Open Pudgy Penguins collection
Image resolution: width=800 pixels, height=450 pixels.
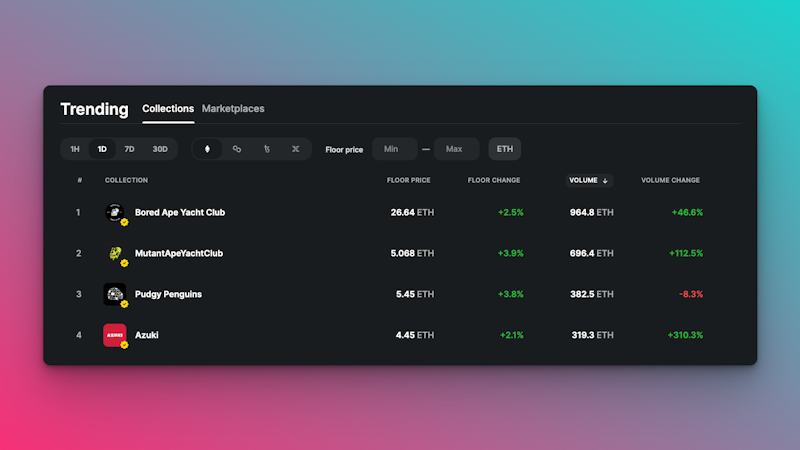pyautogui.click(x=168, y=294)
